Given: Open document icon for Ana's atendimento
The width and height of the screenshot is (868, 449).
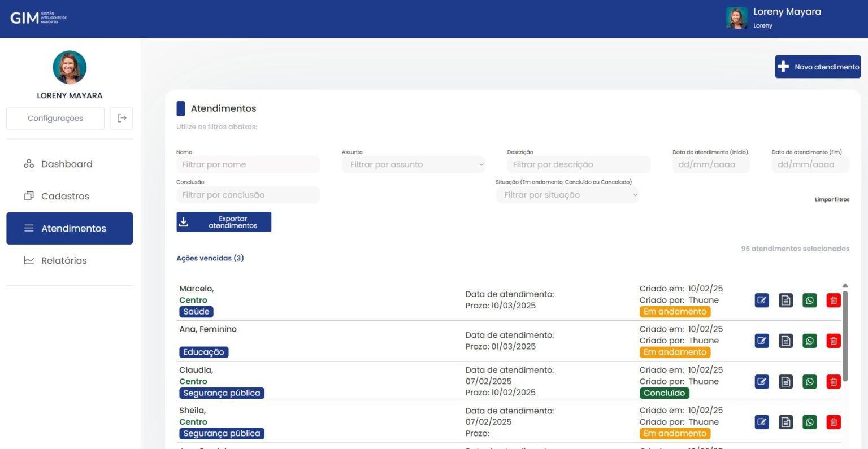Looking at the screenshot, I should [x=785, y=341].
